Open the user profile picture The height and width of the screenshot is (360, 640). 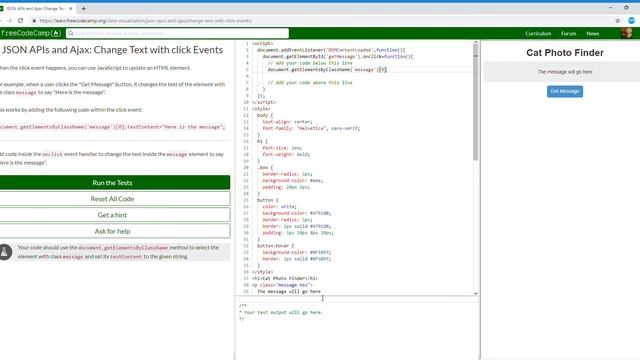point(627,33)
